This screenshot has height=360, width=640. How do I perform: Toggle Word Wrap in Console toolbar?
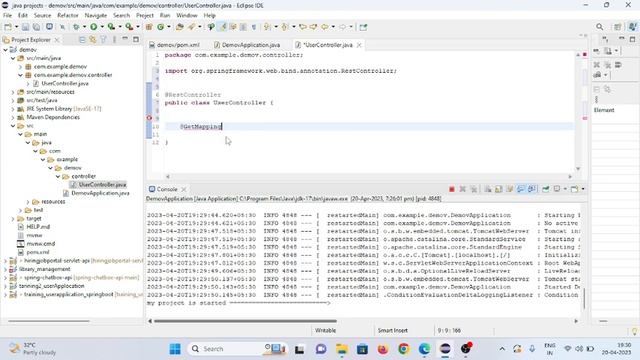[x=509, y=189]
